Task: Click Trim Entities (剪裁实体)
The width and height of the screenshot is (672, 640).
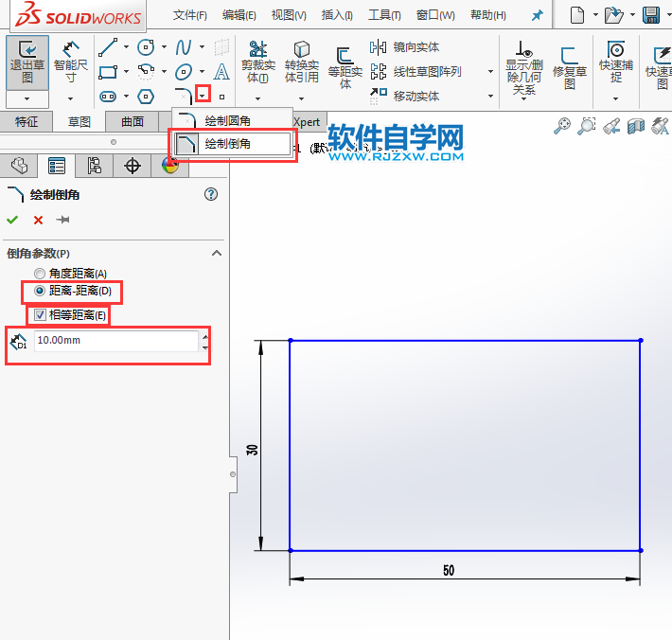Action: [258, 62]
